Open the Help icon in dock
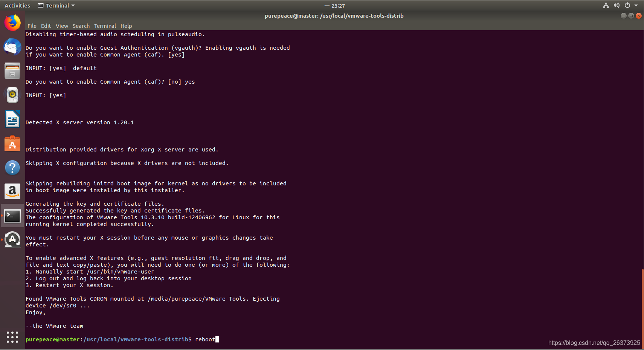 pos(12,167)
